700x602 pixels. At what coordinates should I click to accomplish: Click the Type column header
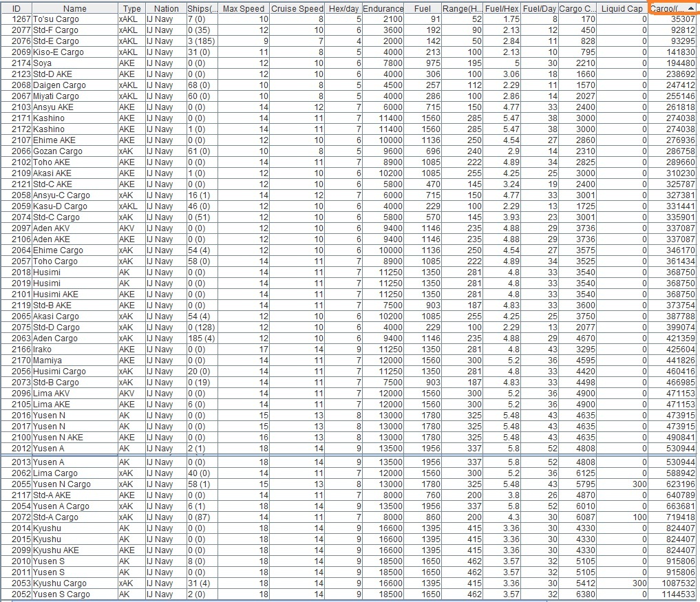tap(131, 8)
